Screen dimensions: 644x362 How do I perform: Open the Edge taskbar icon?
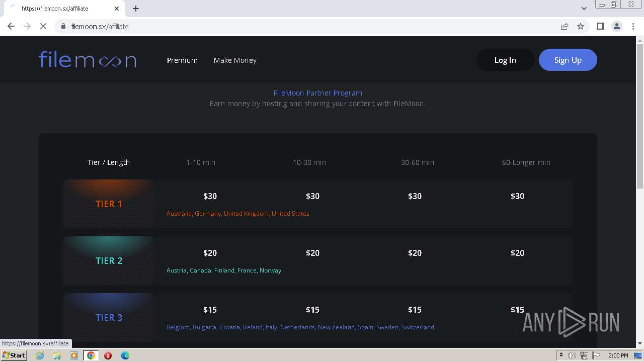[125, 355]
